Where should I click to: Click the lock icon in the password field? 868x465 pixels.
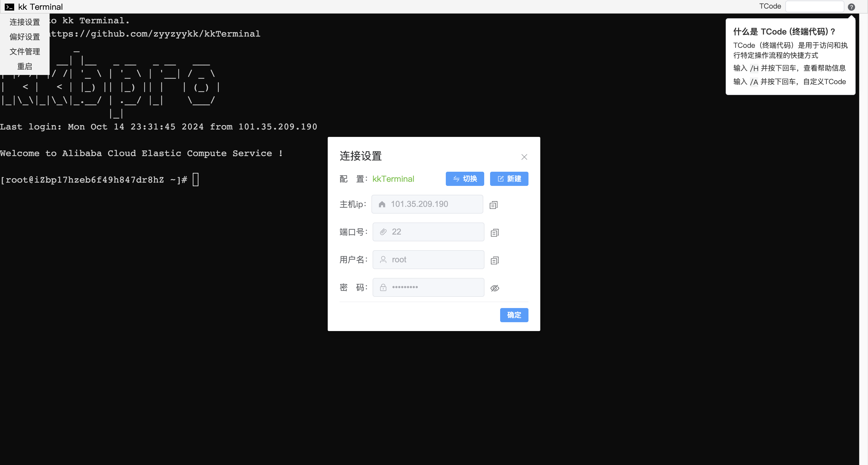(x=383, y=287)
